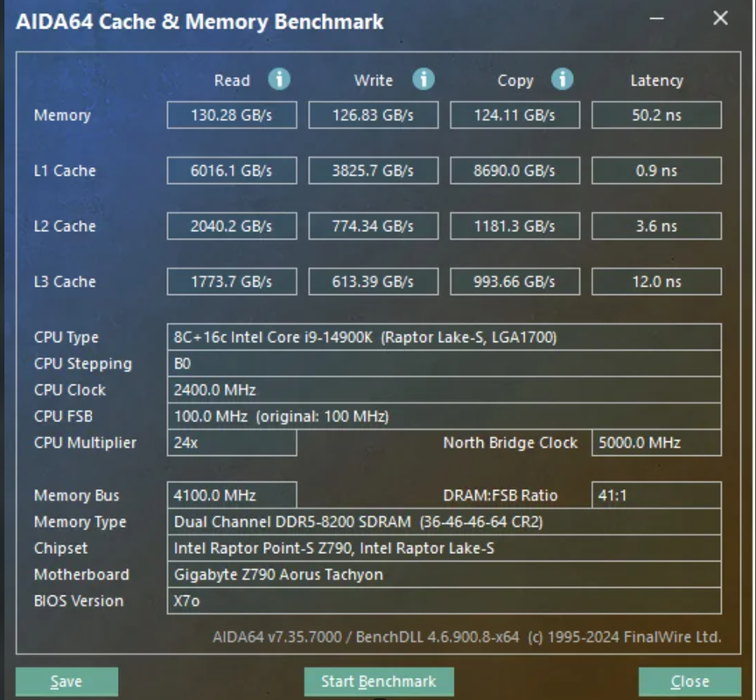
Task: Click the Latency column header label
Action: 656,80
